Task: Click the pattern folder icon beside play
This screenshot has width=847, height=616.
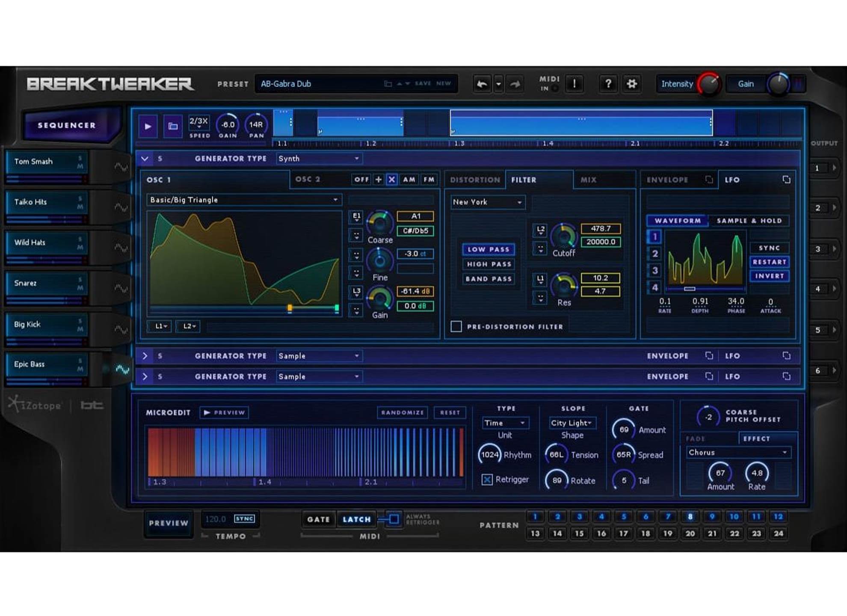Action: (173, 126)
